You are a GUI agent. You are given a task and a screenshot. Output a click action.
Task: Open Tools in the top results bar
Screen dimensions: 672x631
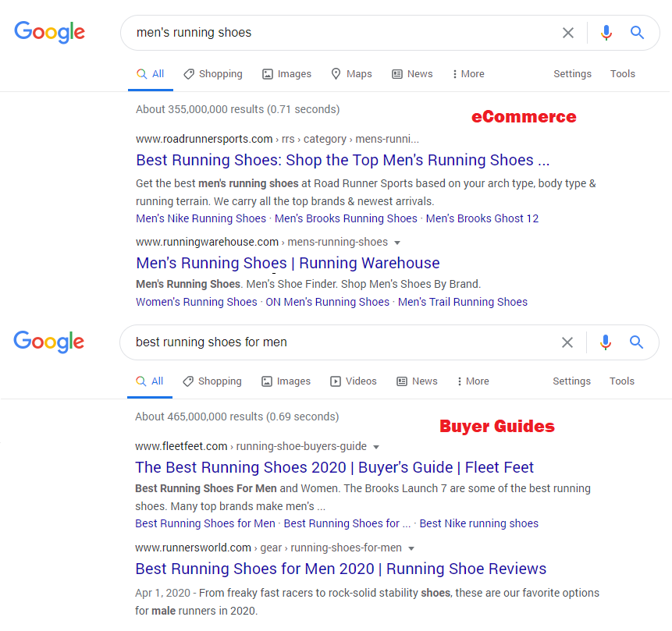622,74
